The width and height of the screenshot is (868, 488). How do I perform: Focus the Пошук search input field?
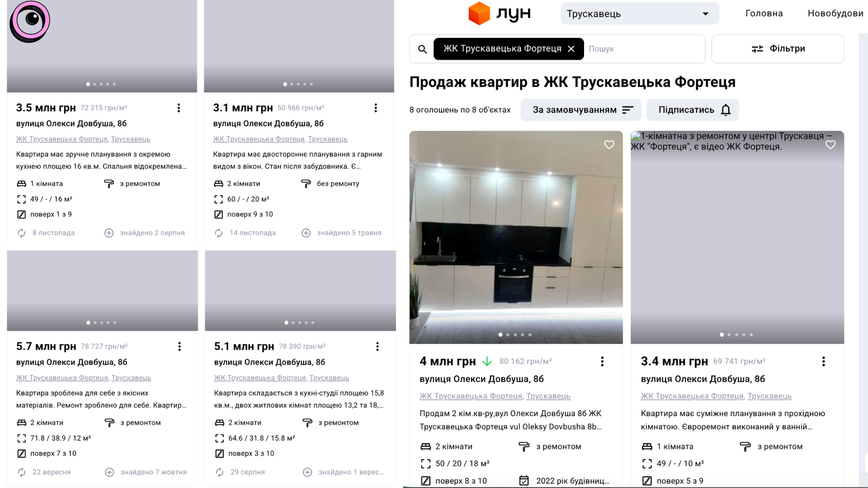pos(644,49)
